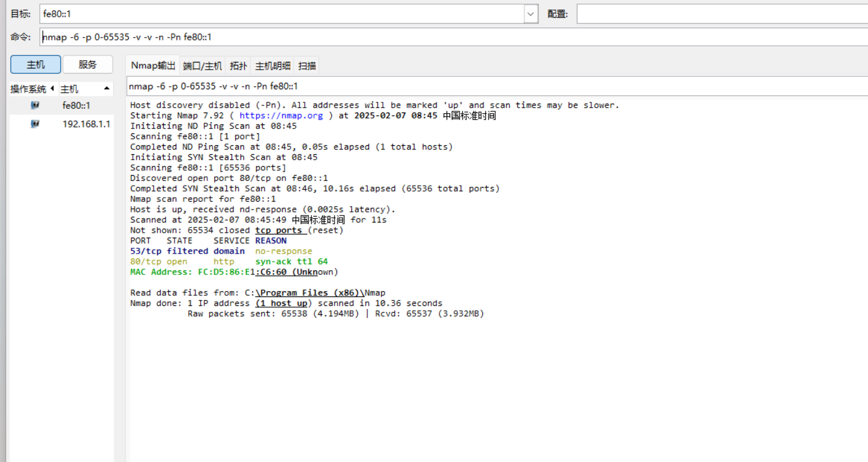Open the 扫描 scans tab

coord(307,65)
